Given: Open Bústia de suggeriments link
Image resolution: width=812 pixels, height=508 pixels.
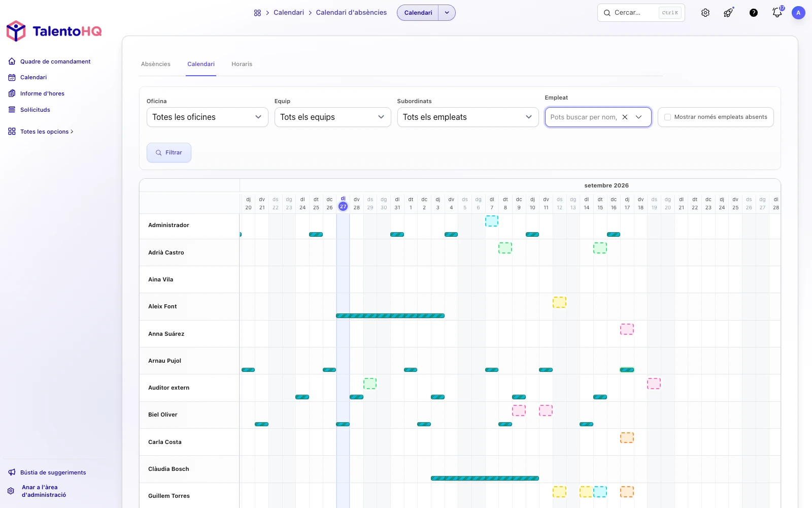Looking at the screenshot, I should [x=53, y=472].
